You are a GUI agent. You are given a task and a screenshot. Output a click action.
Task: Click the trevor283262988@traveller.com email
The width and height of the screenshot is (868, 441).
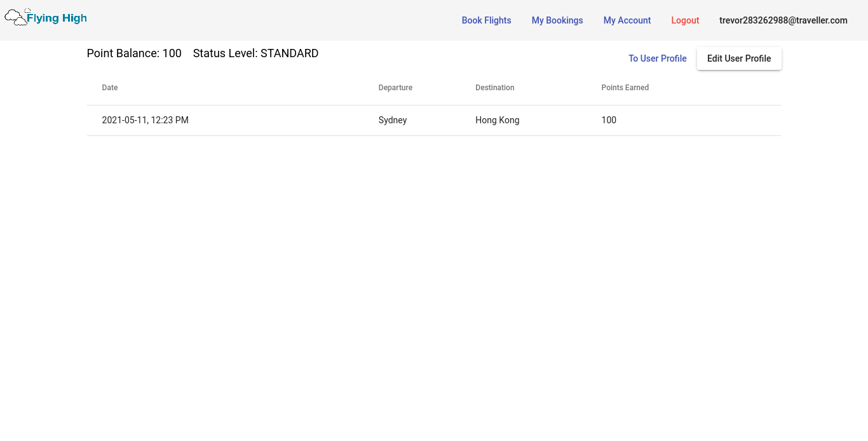point(783,20)
